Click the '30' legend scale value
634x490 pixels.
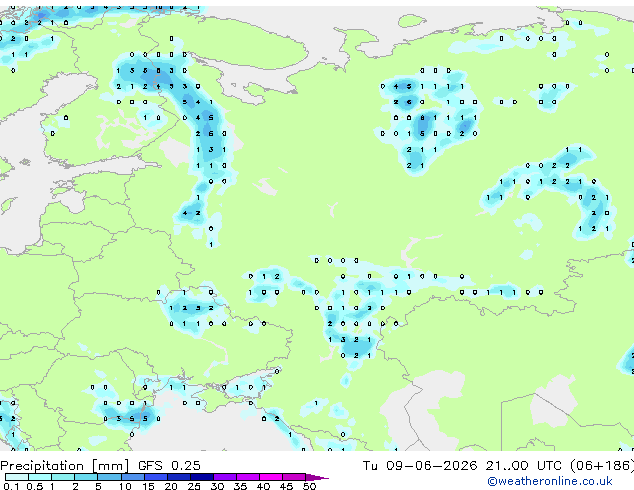coord(217,486)
